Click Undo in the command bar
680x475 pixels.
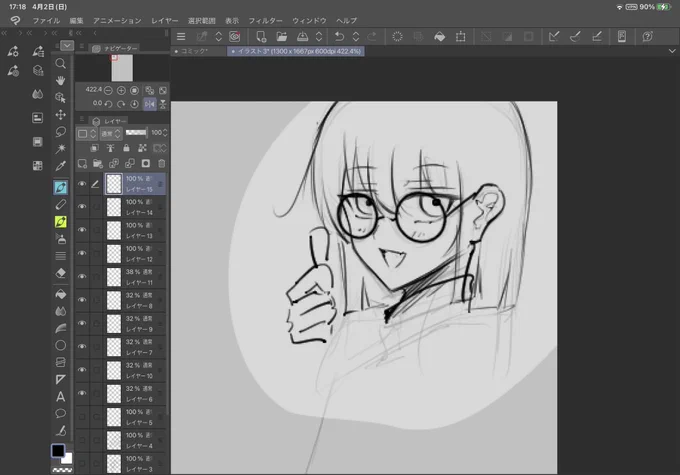click(339, 37)
